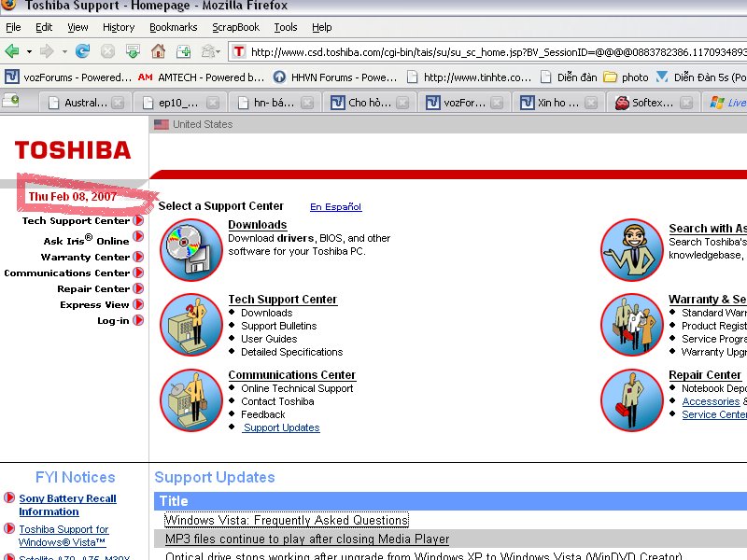
Task: Click red arrow next to Express View
Action: [x=138, y=304]
